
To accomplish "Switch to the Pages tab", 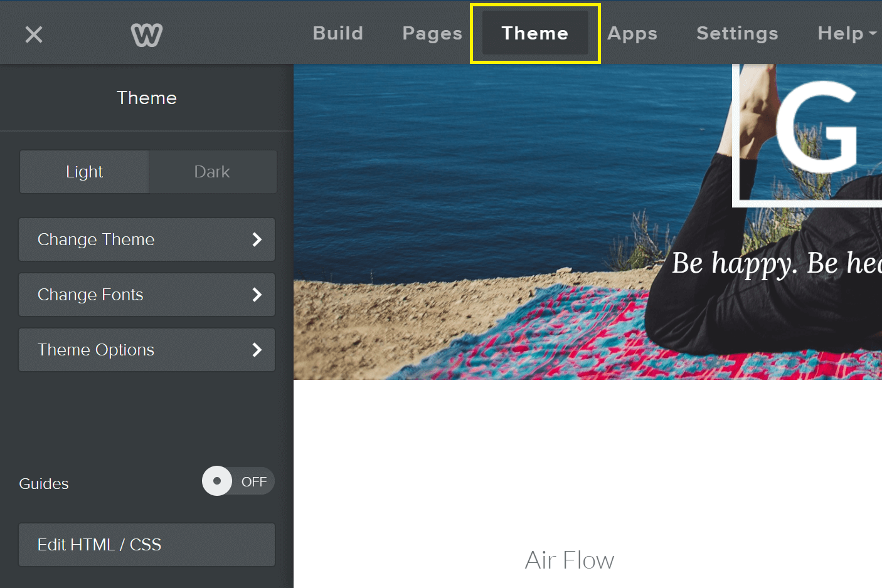I will 432,33.
